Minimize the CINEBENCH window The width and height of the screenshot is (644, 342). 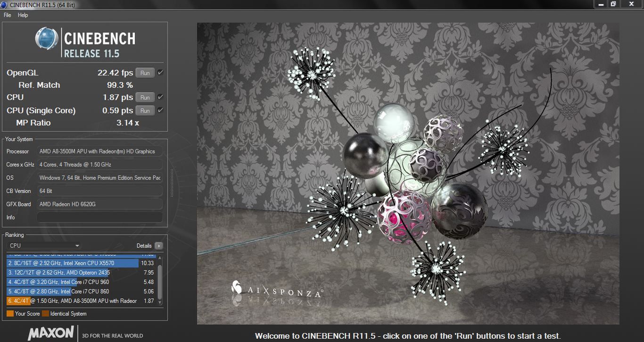click(x=601, y=4)
